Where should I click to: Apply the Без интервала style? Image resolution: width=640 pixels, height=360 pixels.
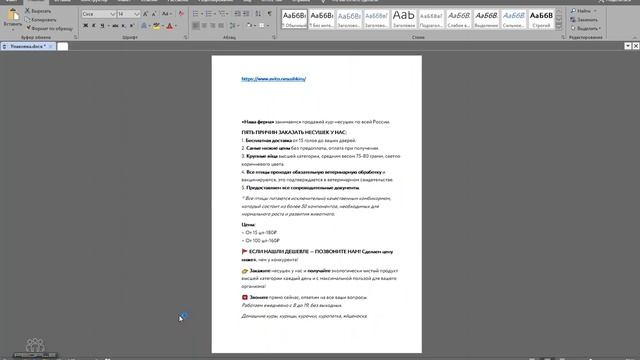[322, 19]
